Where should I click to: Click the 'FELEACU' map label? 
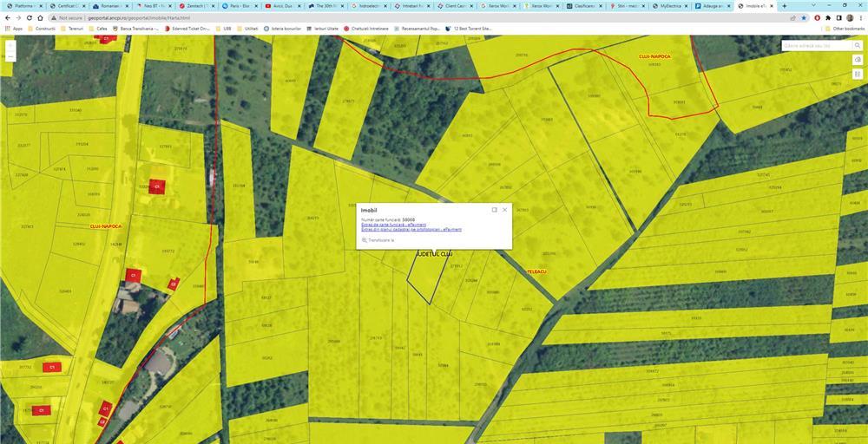point(537,271)
